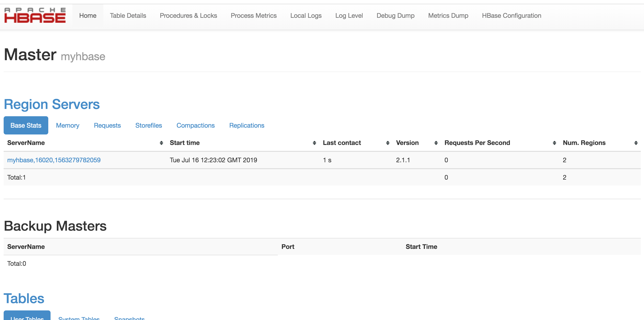Click the Requests Per Second header
The image size is (644, 320).
(477, 143)
